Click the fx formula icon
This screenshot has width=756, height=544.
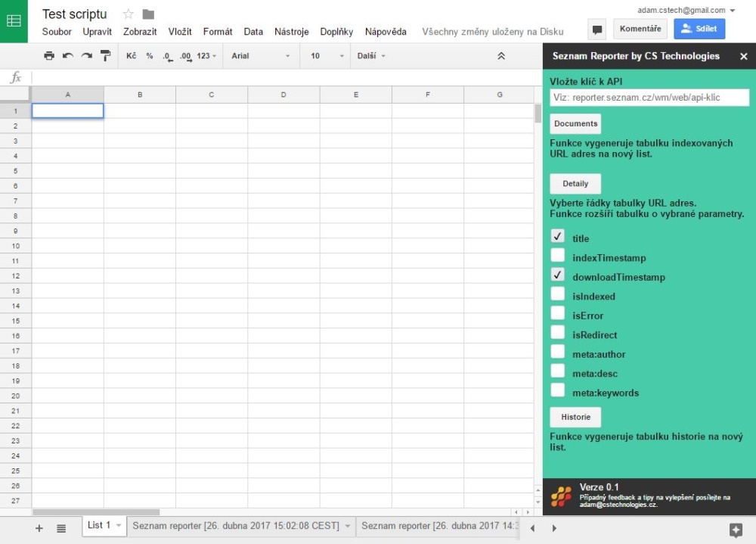tap(16, 76)
